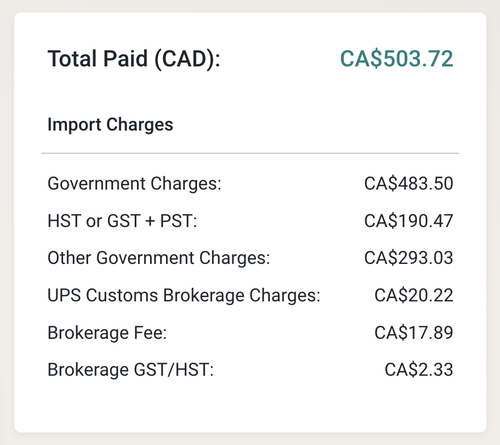Click the UPS Customs Brokerage Charges label
Image resolution: width=500 pixels, height=445 pixels.
coord(184,295)
